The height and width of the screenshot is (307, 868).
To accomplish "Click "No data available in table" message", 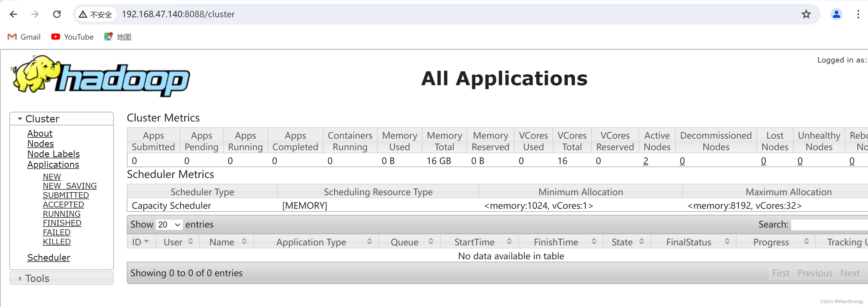I will [511, 256].
